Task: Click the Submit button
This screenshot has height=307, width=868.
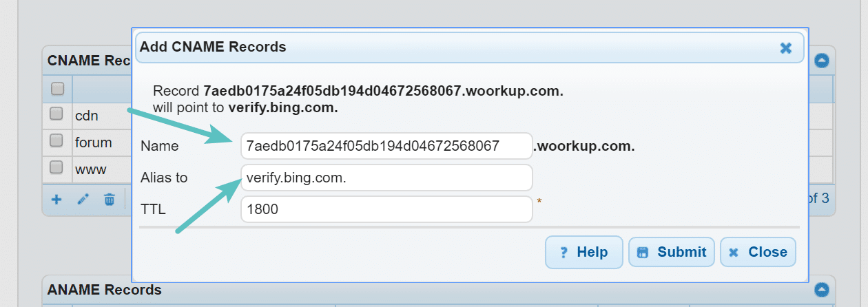Action: click(672, 252)
